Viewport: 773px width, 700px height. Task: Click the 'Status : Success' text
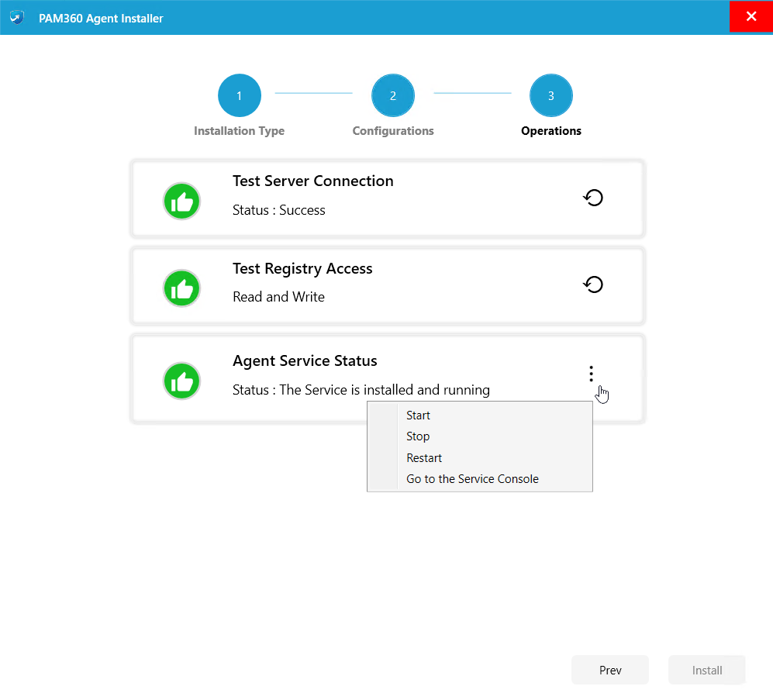279,210
